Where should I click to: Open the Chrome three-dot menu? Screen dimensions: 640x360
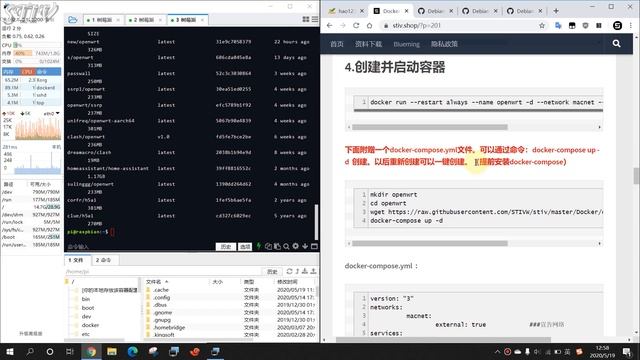pos(631,25)
